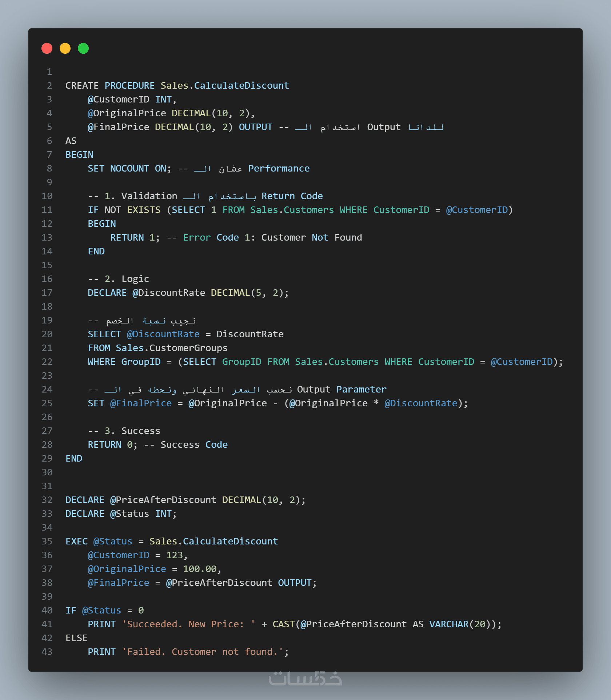This screenshot has height=700, width=611.
Task: Click DECLARE @PriceAfterDiscount line
Action: [x=185, y=500]
